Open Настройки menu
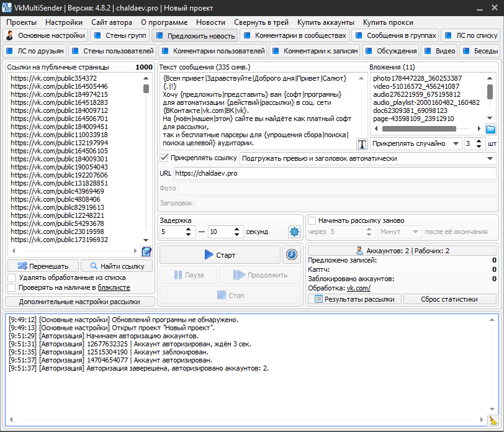This screenshot has height=432, width=504. pos(63,22)
